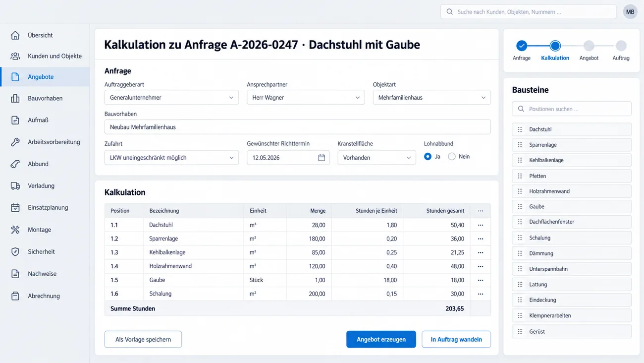Open Verladung in sidebar
Viewport: 644px width, 363px height.
tap(45, 186)
